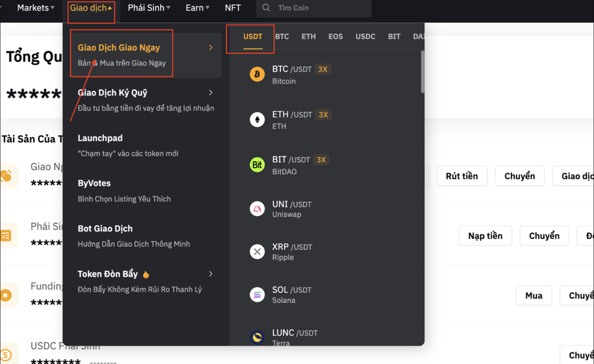Image resolution: width=594 pixels, height=364 pixels.
Task: Expand the Token Đòn Bẩy chevron
Action: tap(211, 274)
